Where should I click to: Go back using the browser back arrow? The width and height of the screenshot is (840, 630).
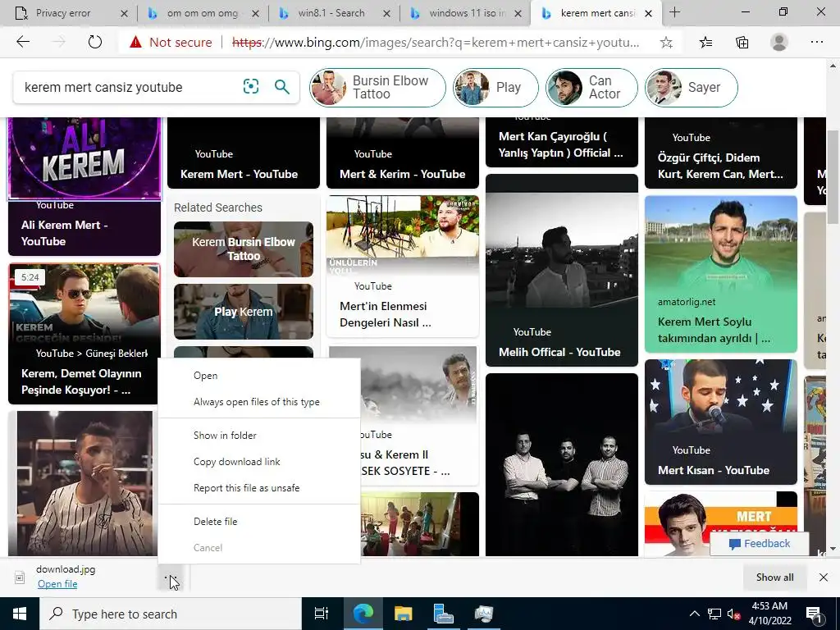click(x=23, y=42)
